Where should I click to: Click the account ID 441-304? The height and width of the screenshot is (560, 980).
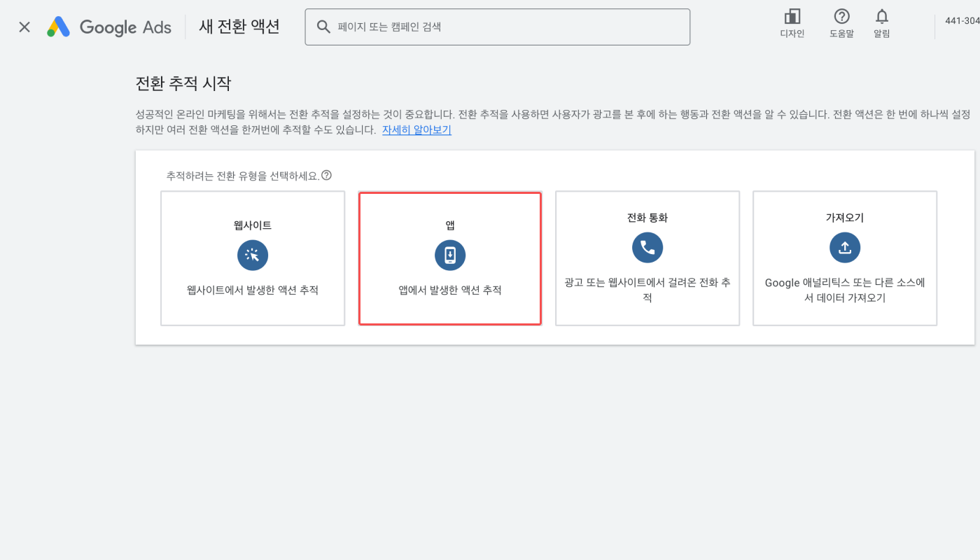[962, 21]
